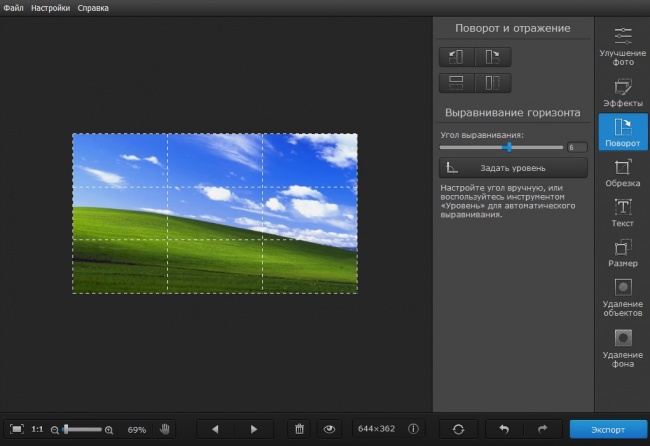Click the zoom level slider
The width and height of the screenshot is (650, 446).
(82, 429)
